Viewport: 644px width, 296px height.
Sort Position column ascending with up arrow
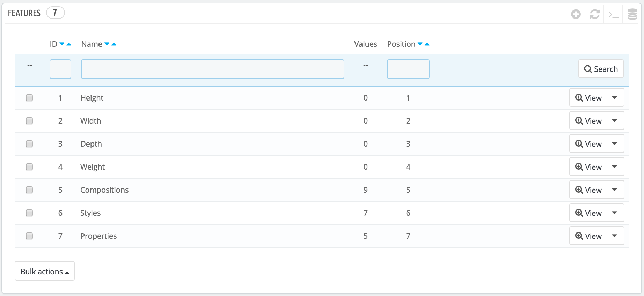click(427, 44)
